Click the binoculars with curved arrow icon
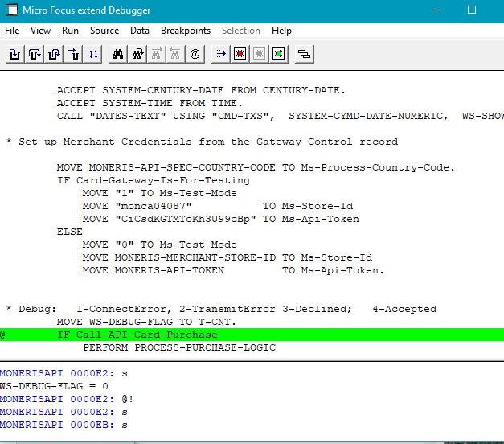Image resolution: width=504 pixels, height=444 pixels. [137, 54]
